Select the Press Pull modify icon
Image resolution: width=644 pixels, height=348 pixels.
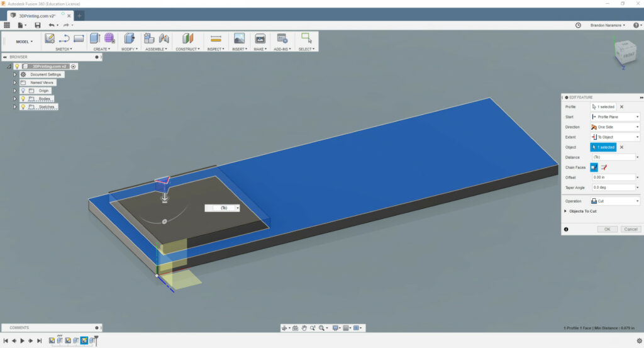click(x=130, y=38)
